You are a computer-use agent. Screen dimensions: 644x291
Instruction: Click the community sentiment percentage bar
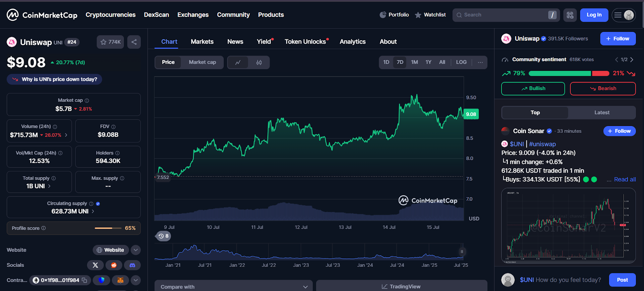569,74
